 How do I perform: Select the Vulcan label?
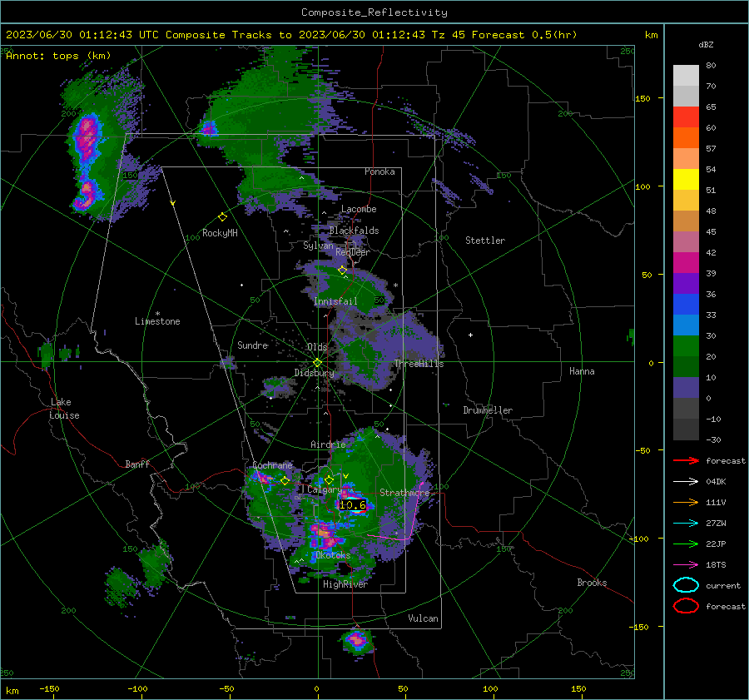pyautogui.click(x=423, y=618)
